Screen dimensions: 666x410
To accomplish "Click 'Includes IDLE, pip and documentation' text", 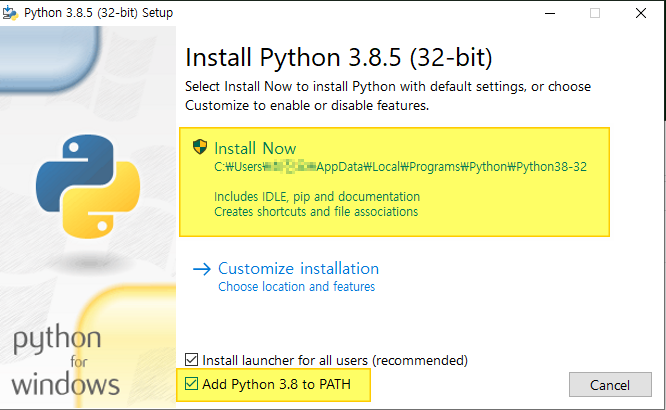I will [x=317, y=197].
